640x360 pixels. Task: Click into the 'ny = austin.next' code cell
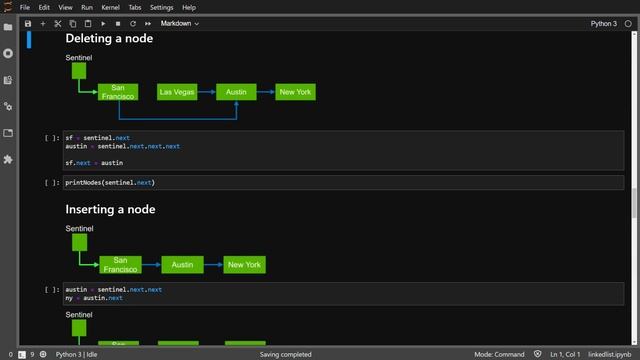(343, 294)
